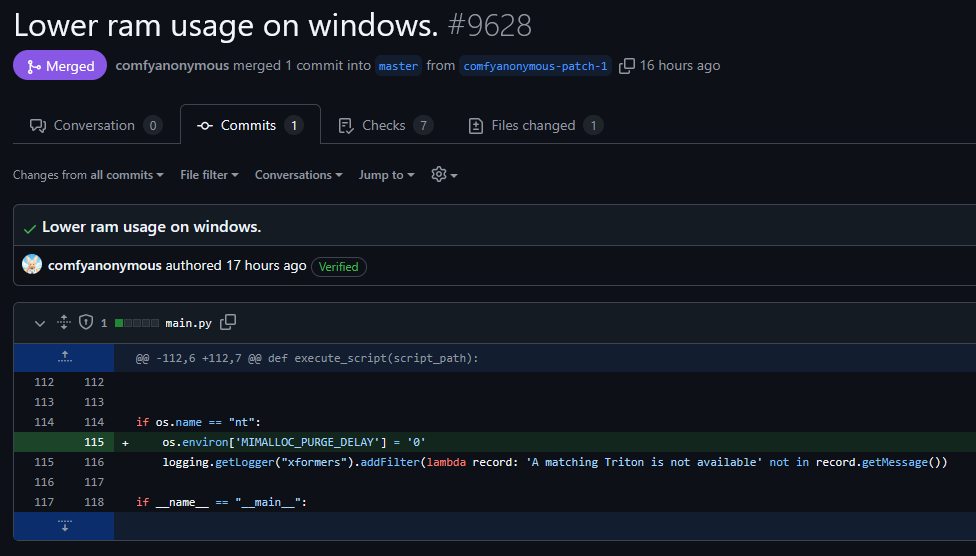Click the Commits tab count badge
This screenshot has height=556, width=976.
click(294, 125)
